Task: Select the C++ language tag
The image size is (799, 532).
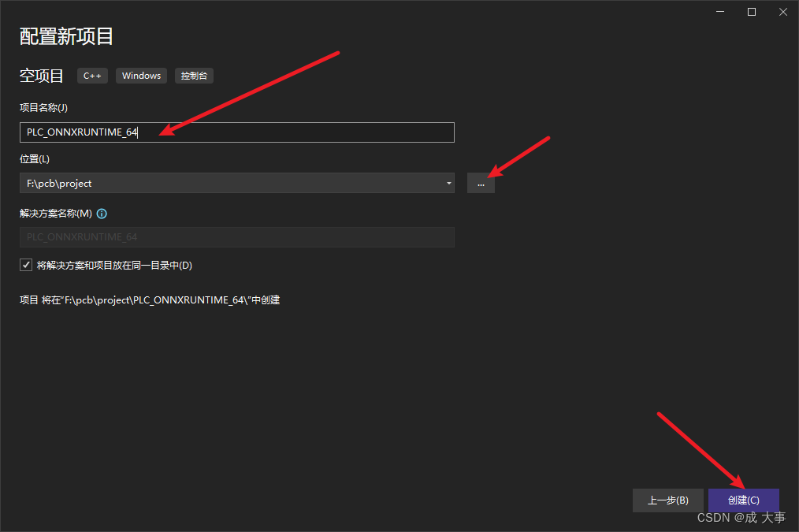Action: click(92, 76)
